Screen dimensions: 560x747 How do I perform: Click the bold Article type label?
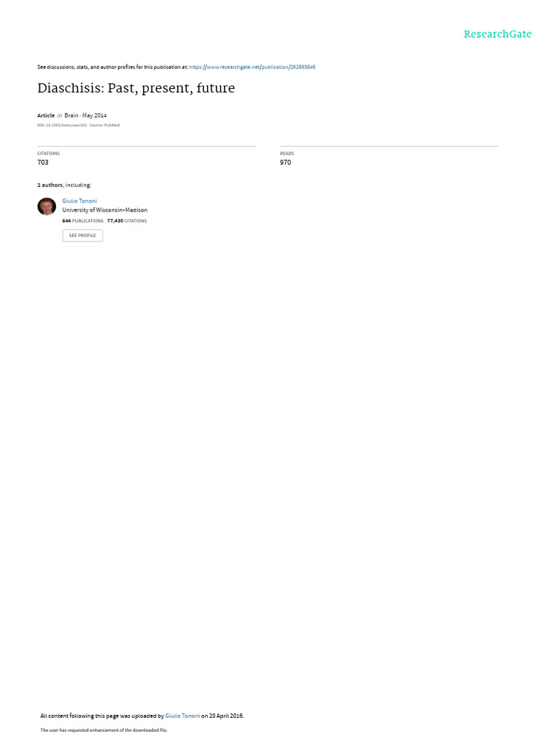(x=46, y=115)
